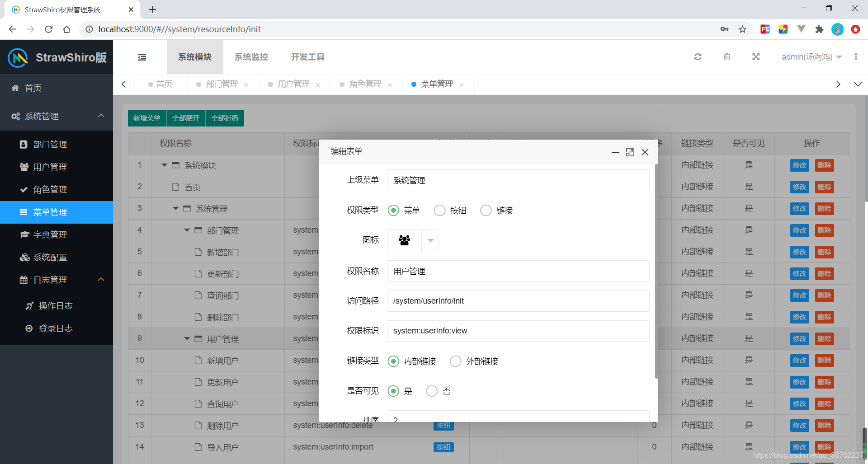Minimize the 编辑表单 dialog
This screenshot has width=868, height=464.
tap(615, 152)
